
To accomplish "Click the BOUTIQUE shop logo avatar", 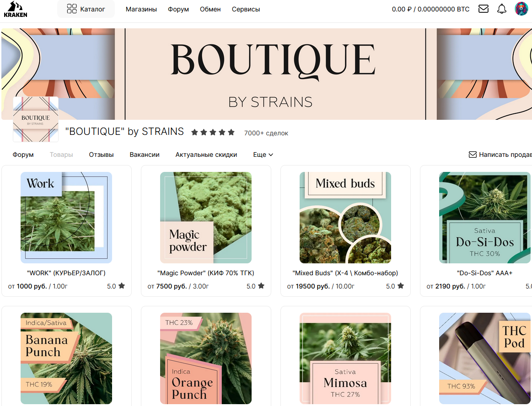I will (x=36, y=119).
